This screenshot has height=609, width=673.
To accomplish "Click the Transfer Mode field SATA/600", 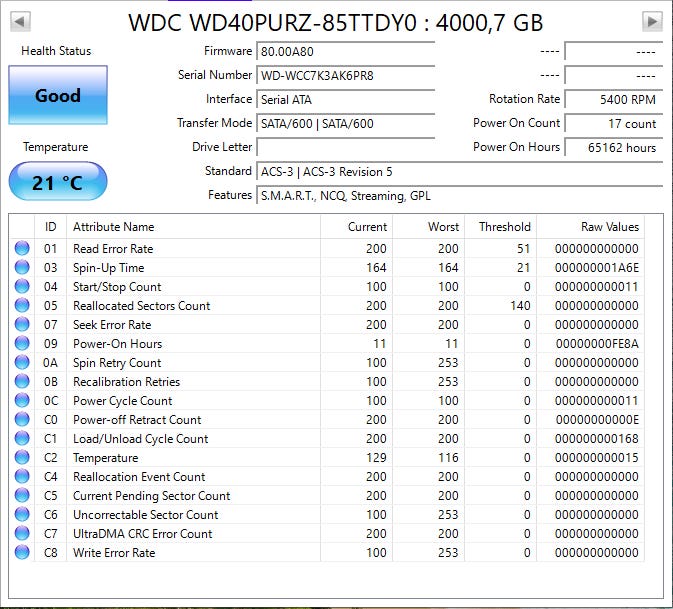I will 346,124.
